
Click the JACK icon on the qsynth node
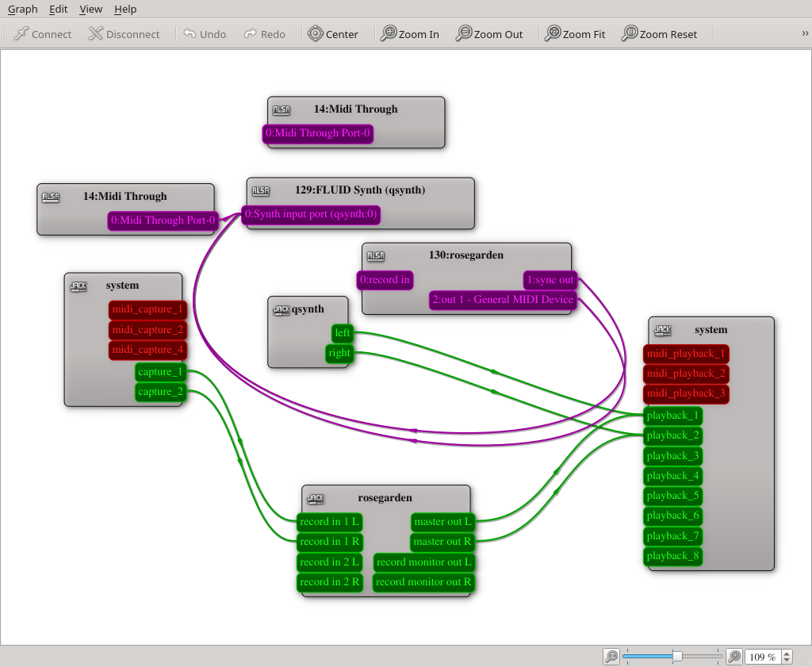(282, 309)
